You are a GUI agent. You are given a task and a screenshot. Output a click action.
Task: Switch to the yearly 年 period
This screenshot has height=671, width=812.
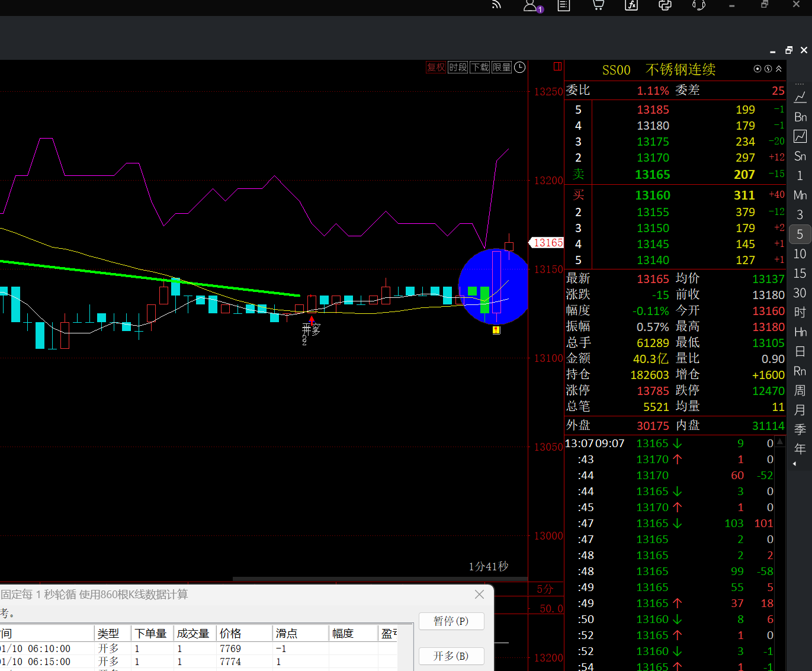pos(800,449)
